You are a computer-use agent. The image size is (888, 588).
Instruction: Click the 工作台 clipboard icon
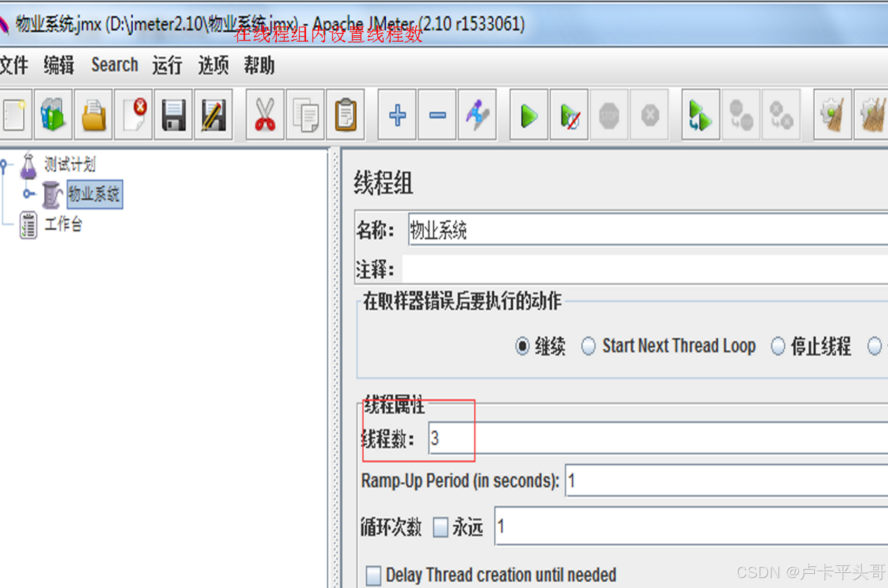click(x=28, y=225)
